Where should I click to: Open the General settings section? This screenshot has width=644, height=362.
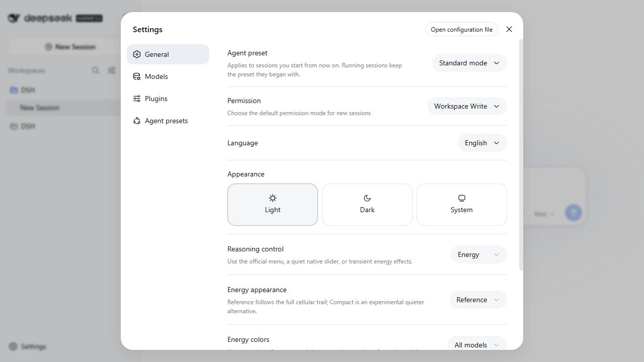[x=168, y=54]
